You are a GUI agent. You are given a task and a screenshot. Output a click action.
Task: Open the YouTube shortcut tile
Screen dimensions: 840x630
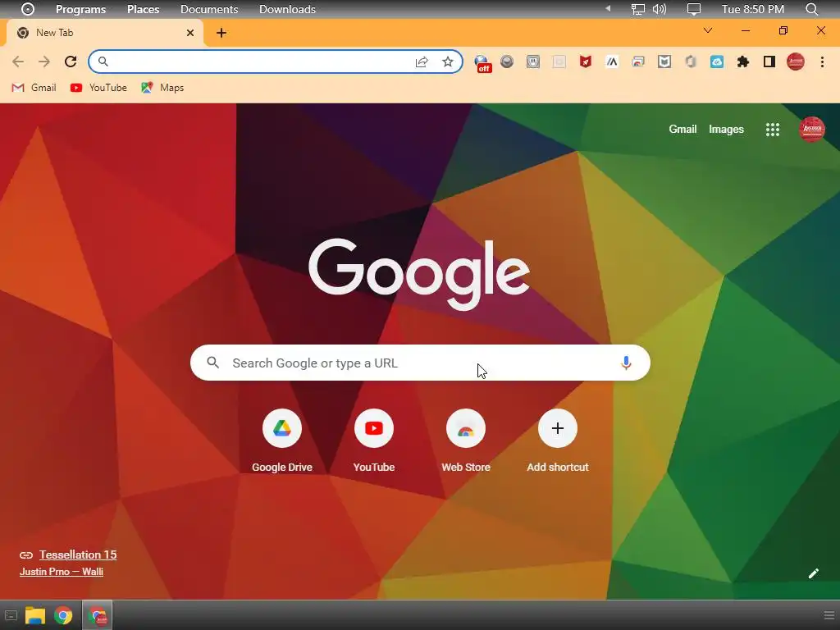pyautogui.click(x=374, y=441)
